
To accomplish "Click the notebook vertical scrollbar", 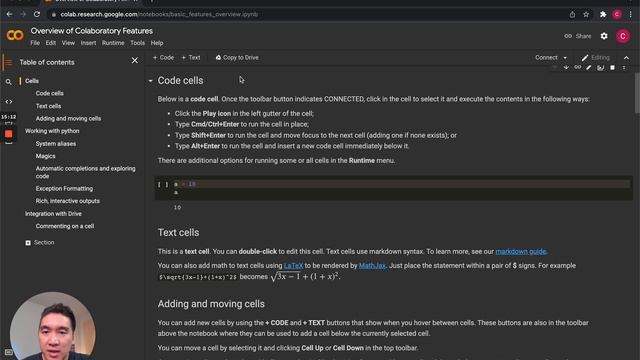I will 637,94.
